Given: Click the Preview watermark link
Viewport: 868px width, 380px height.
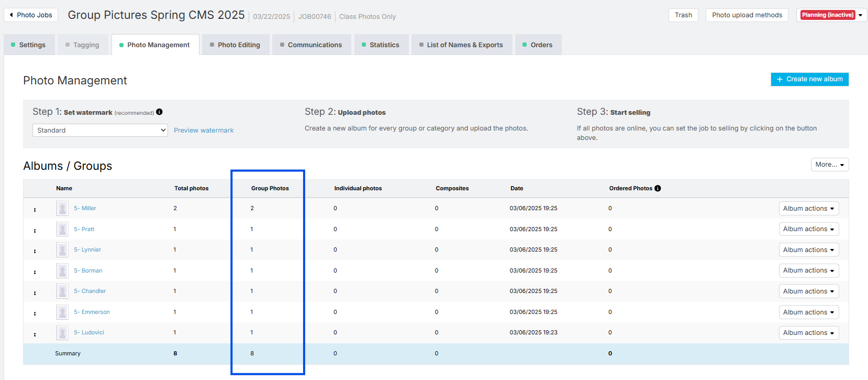Looking at the screenshot, I should pyautogui.click(x=204, y=131).
